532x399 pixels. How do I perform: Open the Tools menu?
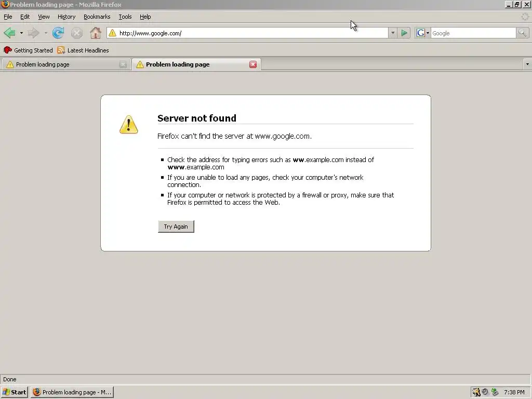point(125,17)
